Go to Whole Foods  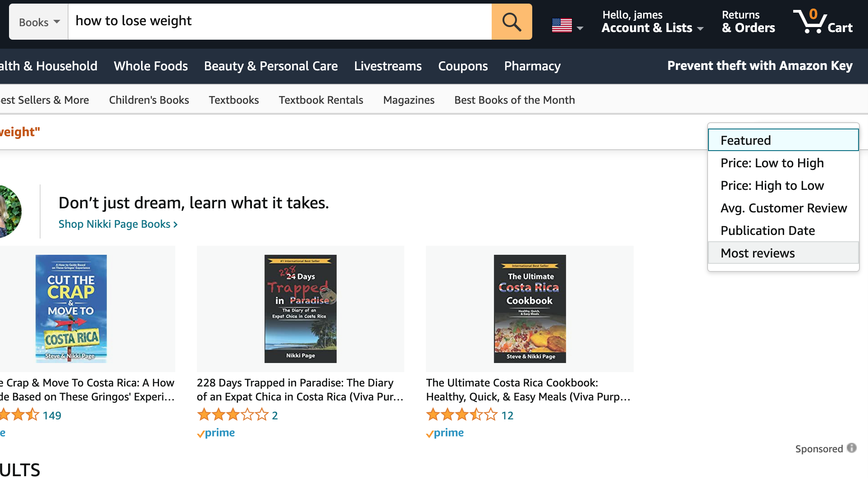coord(151,66)
